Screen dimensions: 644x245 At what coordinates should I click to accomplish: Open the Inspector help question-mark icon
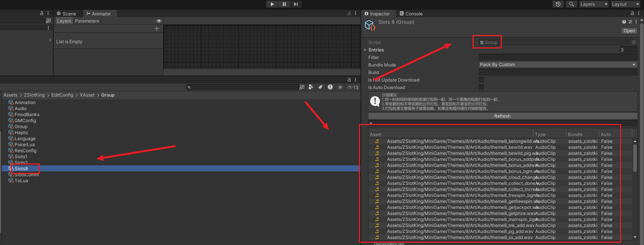coord(624,22)
